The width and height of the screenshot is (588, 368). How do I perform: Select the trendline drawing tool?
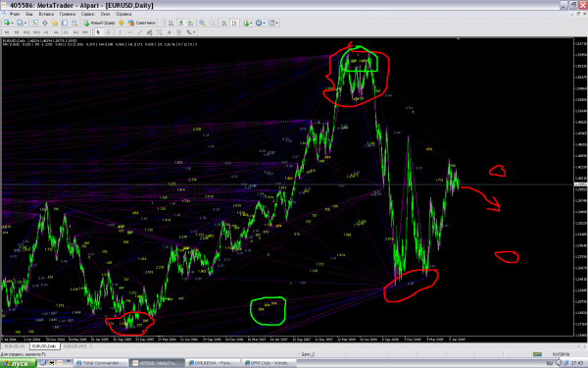[139, 32]
